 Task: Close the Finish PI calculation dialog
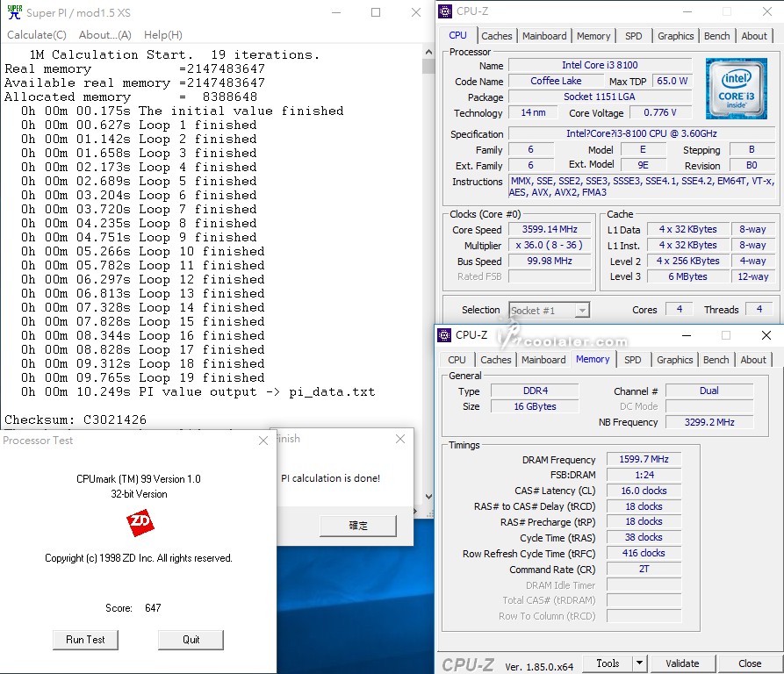(x=400, y=439)
